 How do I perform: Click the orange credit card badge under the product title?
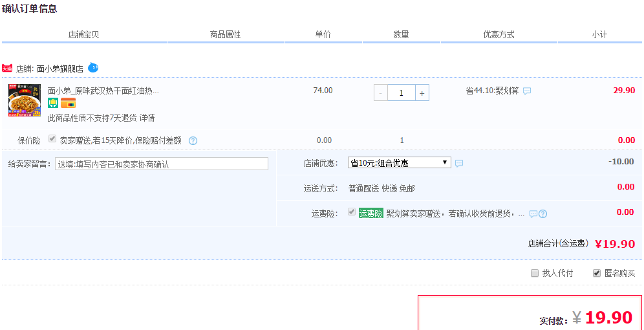click(x=69, y=104)
